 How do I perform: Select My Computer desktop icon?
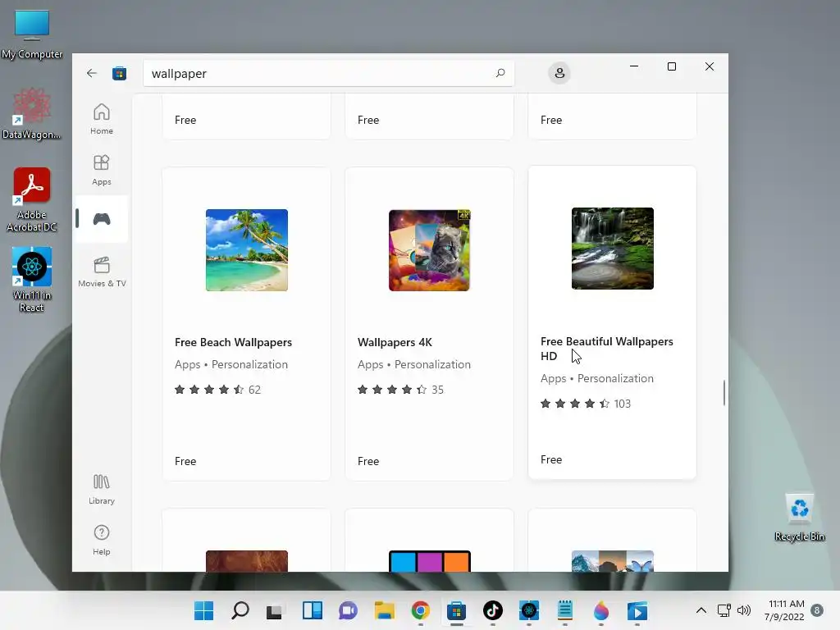pyautogui.click(x=32, y=34)
